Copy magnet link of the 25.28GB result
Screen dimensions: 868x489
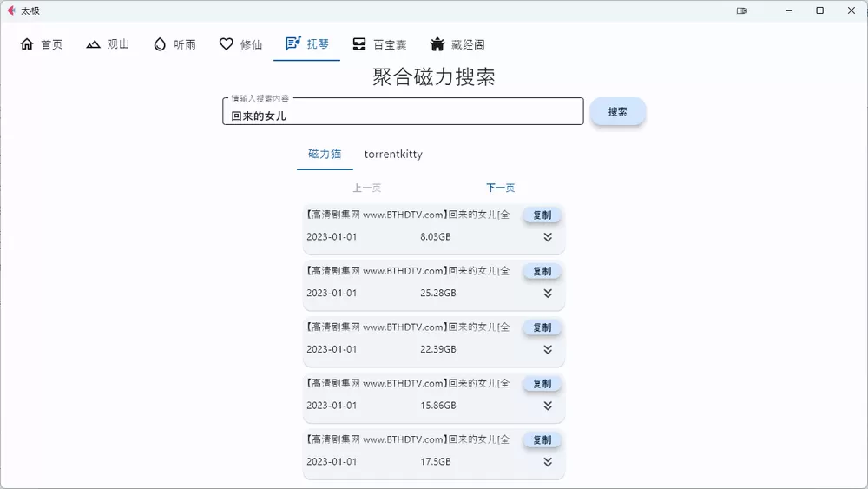pyautogui.click(x=542, y=271)
